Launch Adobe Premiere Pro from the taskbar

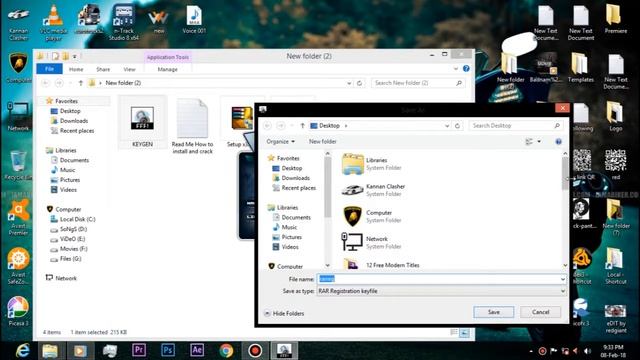click(x=139, y=351)
